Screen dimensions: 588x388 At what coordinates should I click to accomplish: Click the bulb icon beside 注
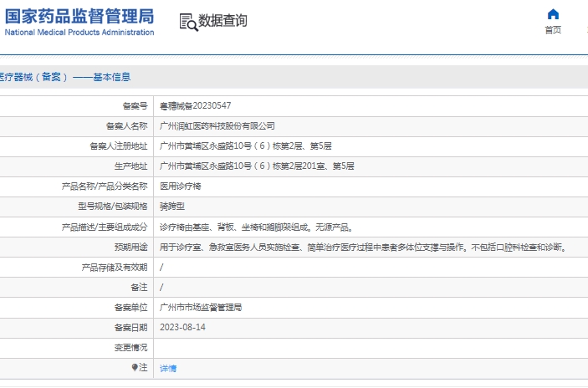(x=135, y=367)
